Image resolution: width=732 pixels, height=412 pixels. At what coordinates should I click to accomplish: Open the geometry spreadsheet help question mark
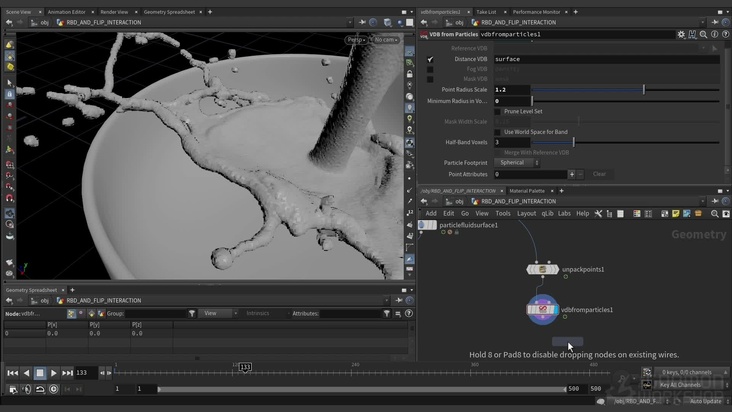point(409,314)
